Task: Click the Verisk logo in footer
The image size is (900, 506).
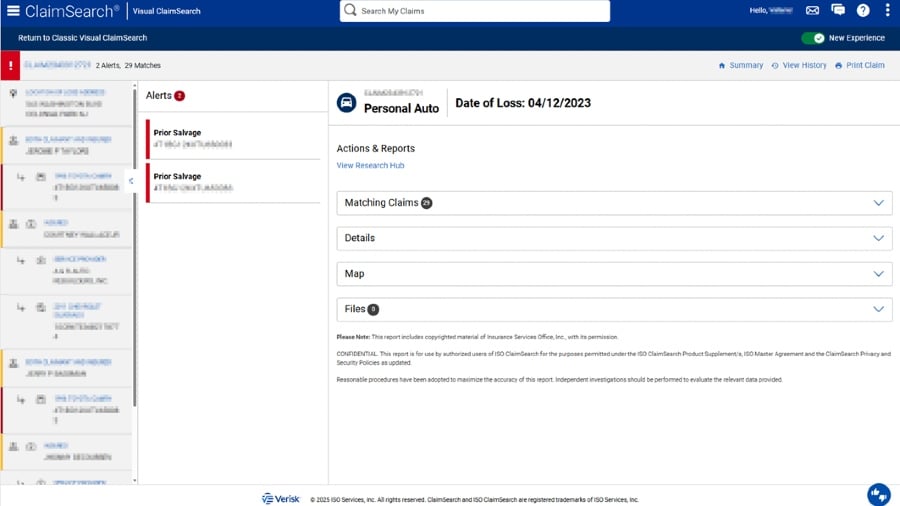Action: pos(281,499)
